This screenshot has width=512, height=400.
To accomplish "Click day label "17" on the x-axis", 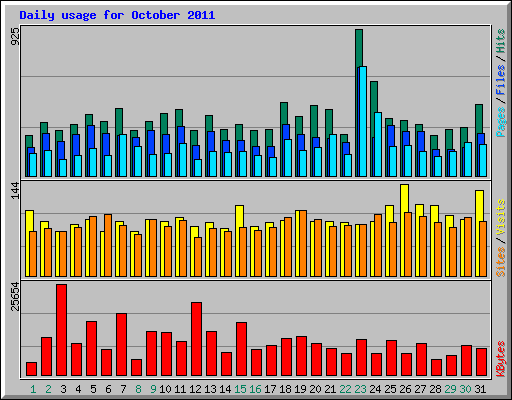I will point(270,389).
